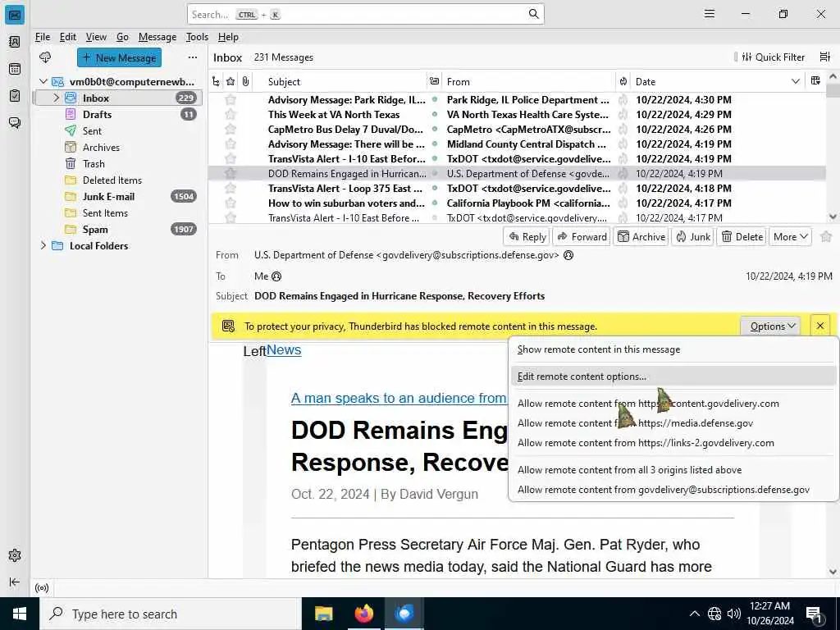This screenshot has height=630, width=840.
Task: Dismiss the remote content privacy bar
Action: (x=820, y=326)
